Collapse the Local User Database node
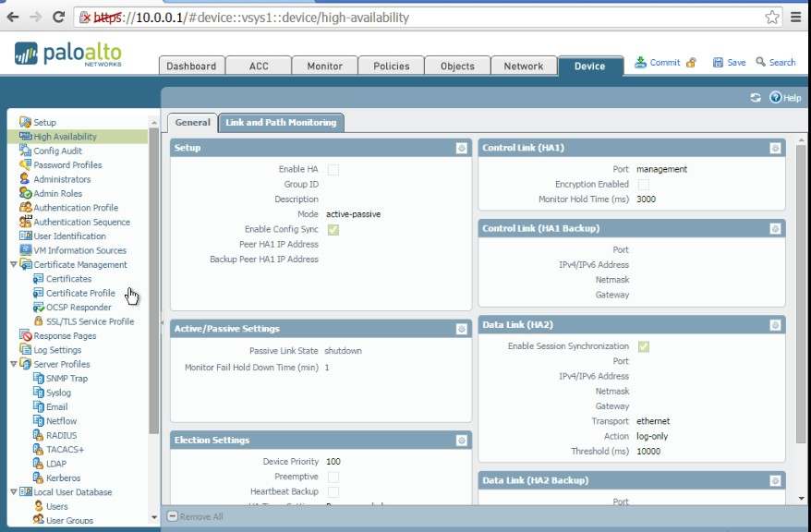The height and width of the screenshot is (532, 811). [x=13, y=493]
